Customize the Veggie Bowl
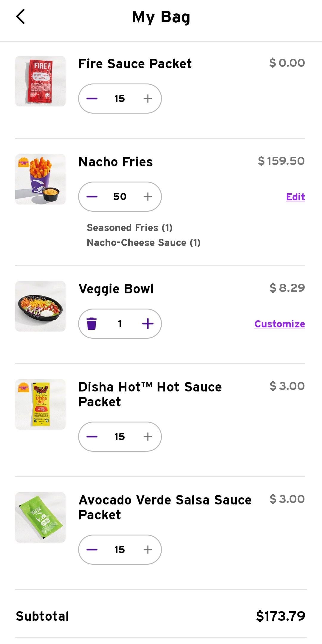This screenshot has width=322, height=644. (x=280, y=324)
